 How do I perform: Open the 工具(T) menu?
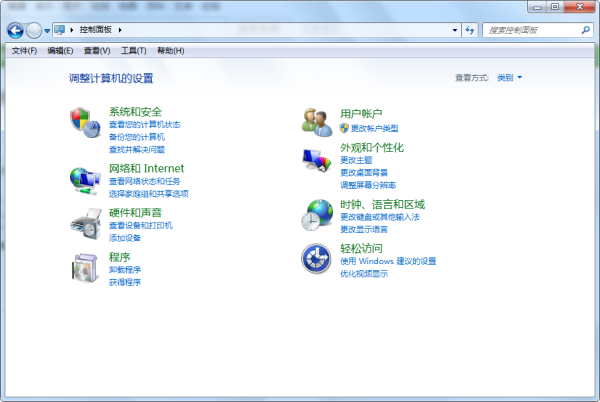(x=134, y=51)
